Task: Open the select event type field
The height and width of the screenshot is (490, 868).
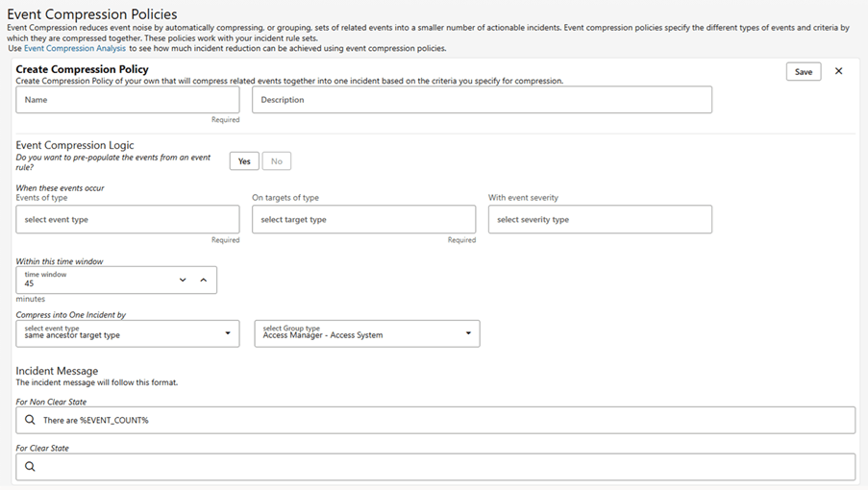Action: pos(127,220)
